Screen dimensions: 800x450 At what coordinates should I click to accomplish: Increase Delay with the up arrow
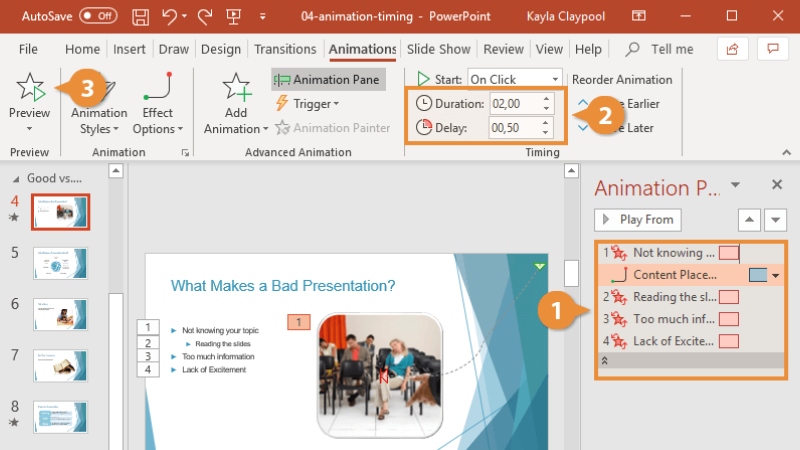(545, 122)
